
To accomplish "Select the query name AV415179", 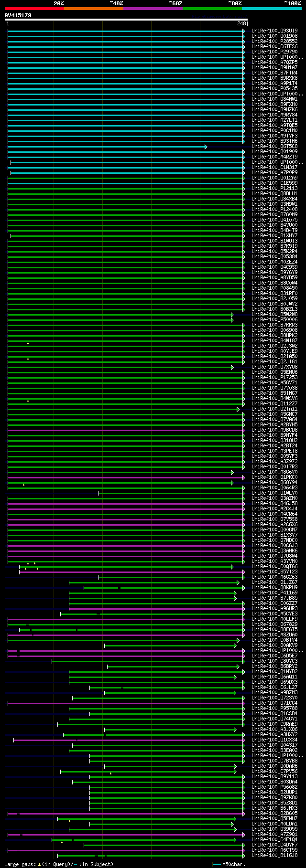I will [x=18, y=15].
